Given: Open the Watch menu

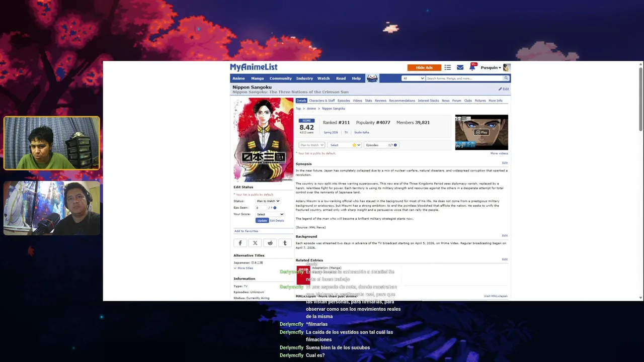Looking at the screenshot, I should [x=324, y=78].
